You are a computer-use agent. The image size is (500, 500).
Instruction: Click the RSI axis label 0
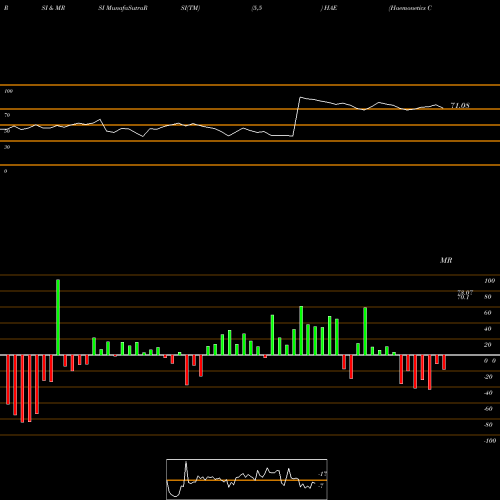(5, 171)
